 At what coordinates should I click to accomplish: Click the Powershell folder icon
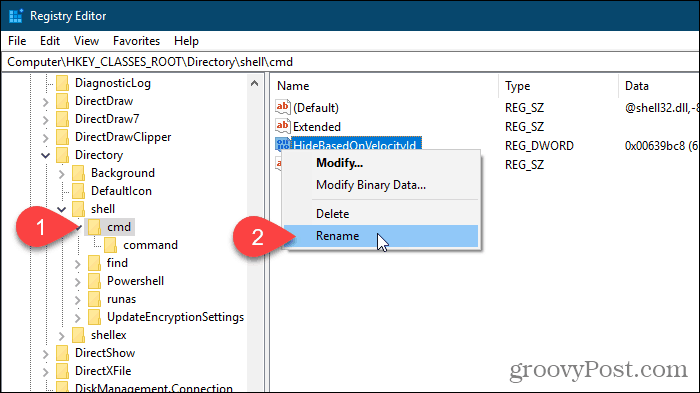point(95,281)
